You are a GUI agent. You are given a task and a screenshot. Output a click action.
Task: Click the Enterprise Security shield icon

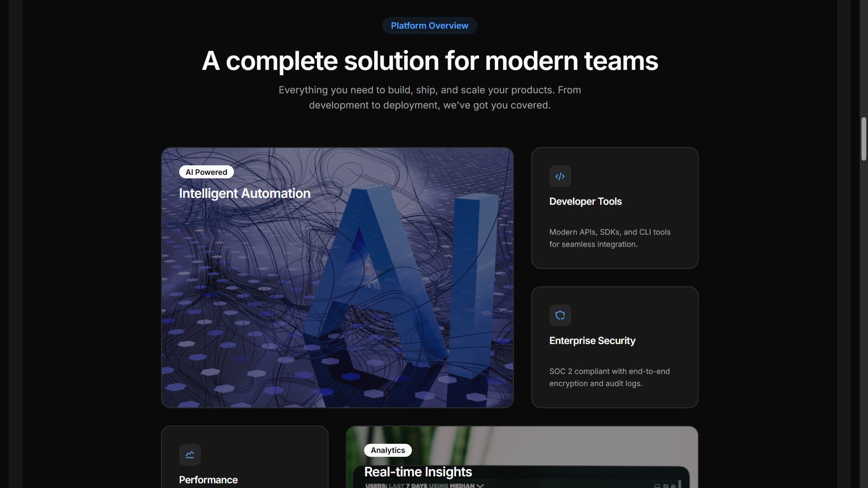click(x=560, y=315)
